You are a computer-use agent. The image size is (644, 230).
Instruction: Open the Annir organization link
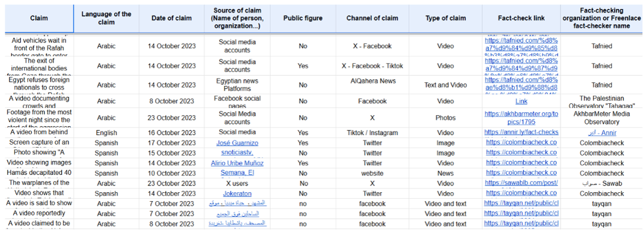pos(602,133)
